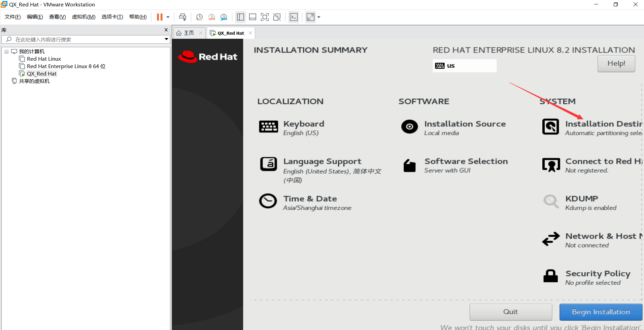Pause the virtual machine with the pause icon
The width and height of the screenshot is (644, 330).
160,17
